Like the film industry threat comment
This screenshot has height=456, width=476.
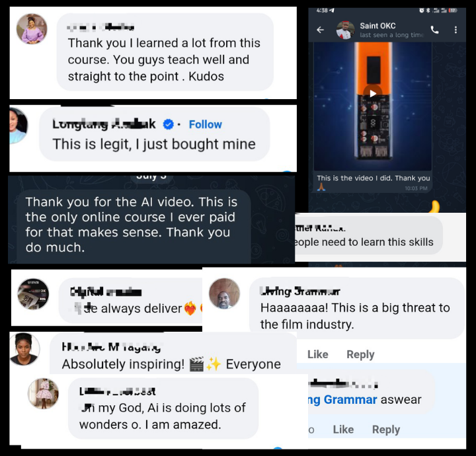(317, 354)
